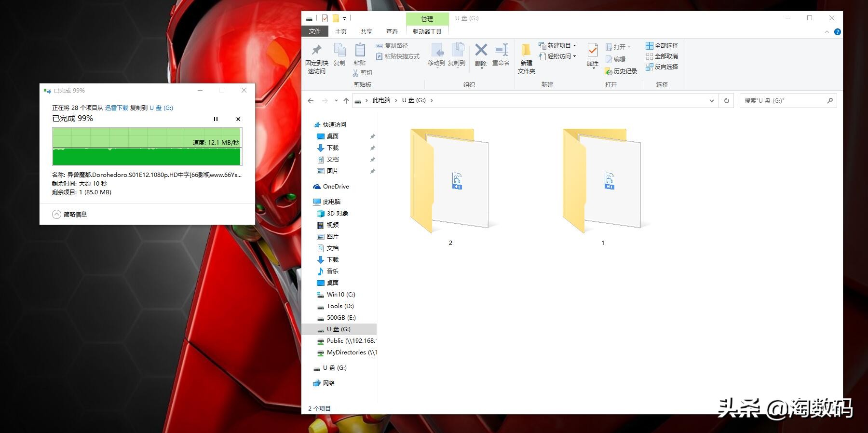
Task: Expand address bar history dropdown
Action: (711, 101)
